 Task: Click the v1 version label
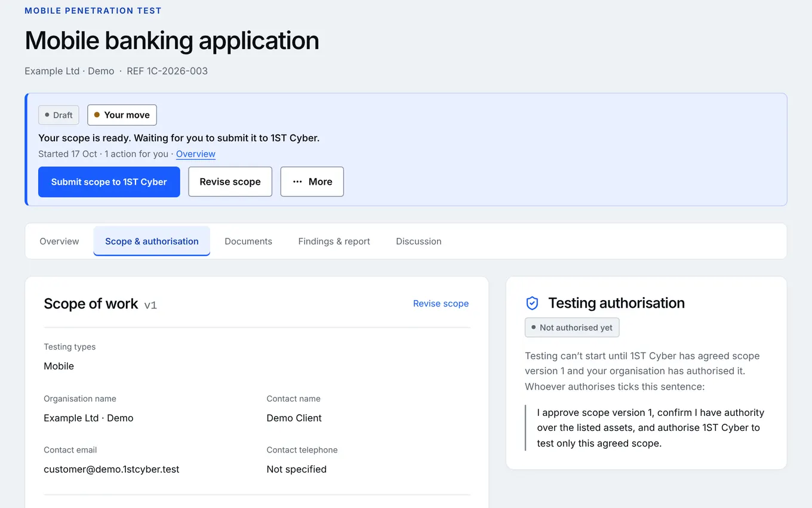coord(150,305)
